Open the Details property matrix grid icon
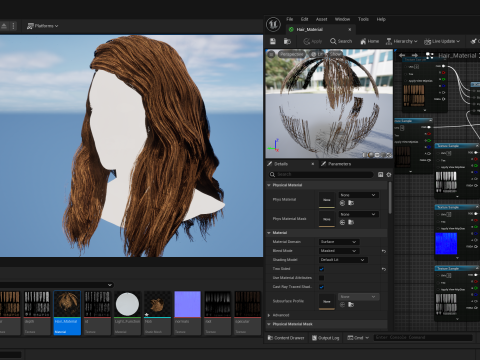The width and height of the screenshot is (480, 360). click(380, 174)
